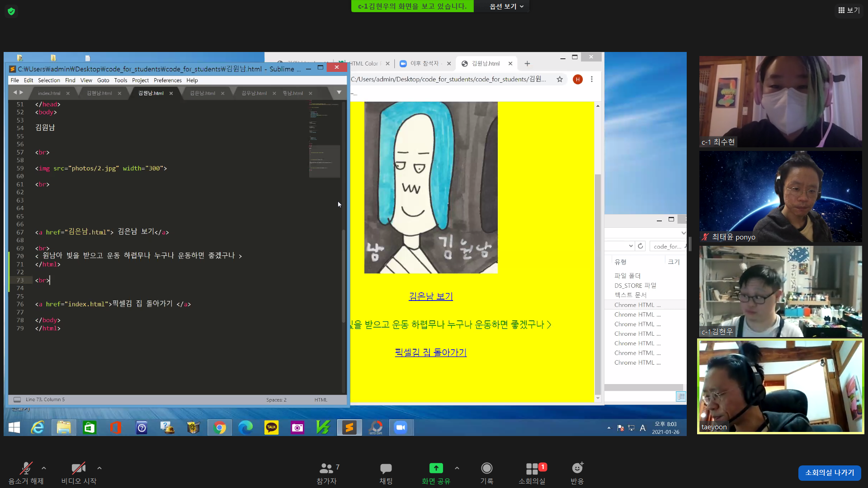Screen dimensions: 868x488
Task: Select DS_STORE 파일 row in Explorer
Action: (635, 286)
